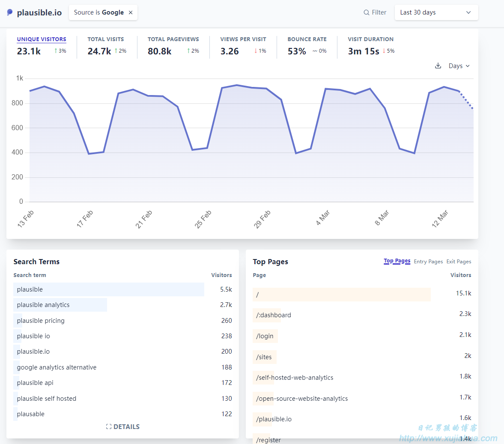Switch to the Exit Pages tab
Screen dimensions: 504x444
point(459,262)
